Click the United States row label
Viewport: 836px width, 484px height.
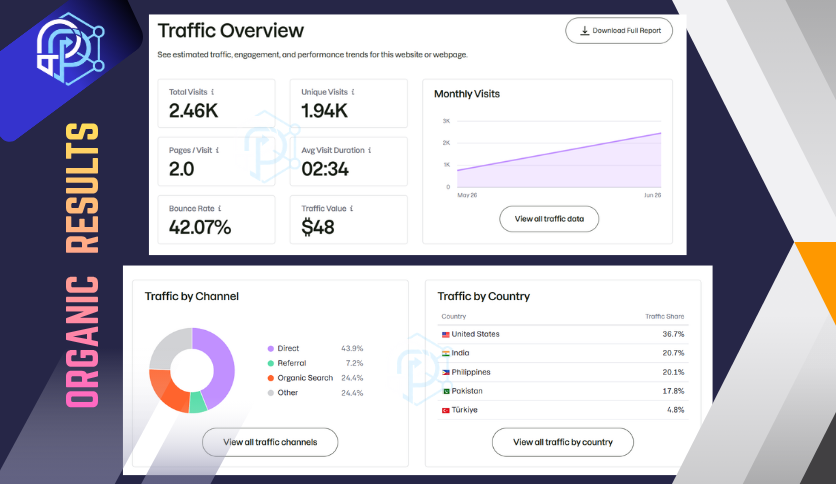[476, 334]
